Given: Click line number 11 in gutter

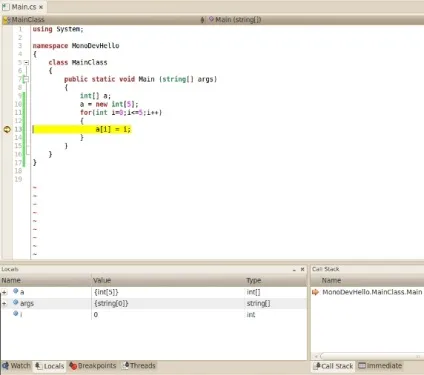Looking at the screenshot, I should [x=18, y=112].
